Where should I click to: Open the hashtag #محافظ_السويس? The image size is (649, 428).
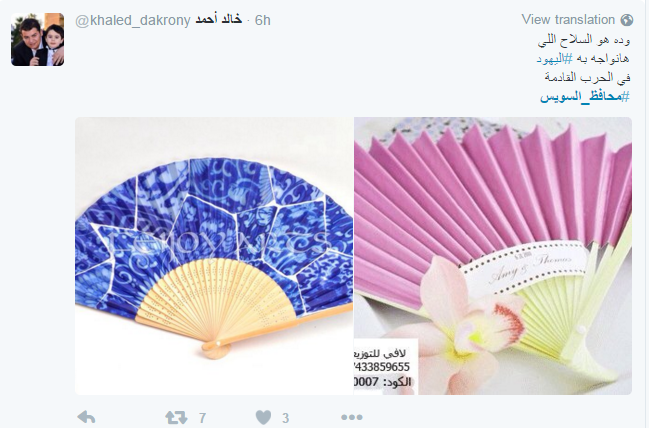585,96
